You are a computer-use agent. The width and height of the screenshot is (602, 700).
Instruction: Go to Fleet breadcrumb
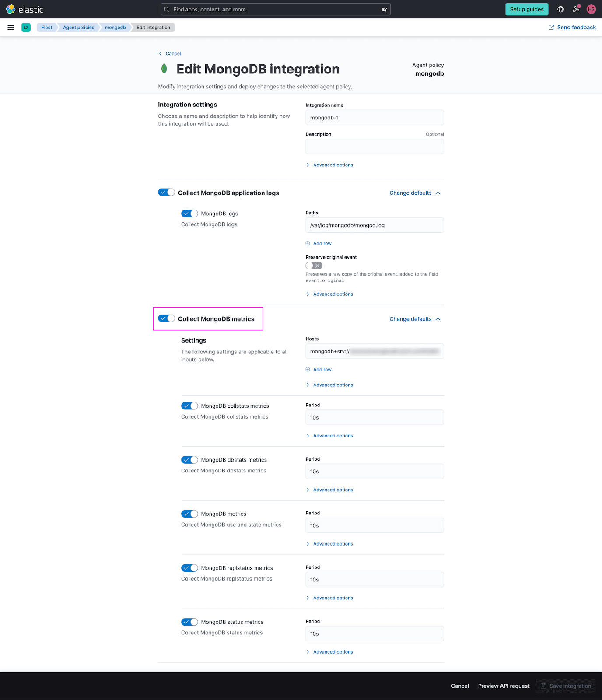pyautogui.click(x=47, y=28)
